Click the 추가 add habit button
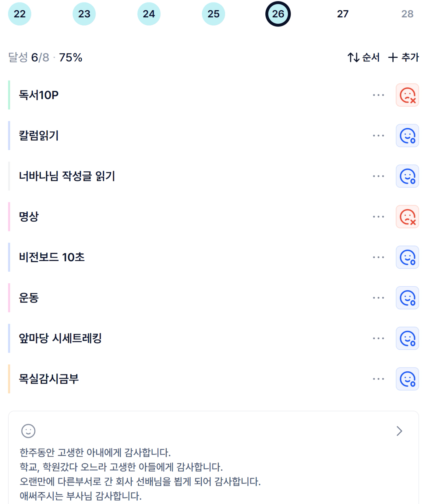 tap(404, 57)
